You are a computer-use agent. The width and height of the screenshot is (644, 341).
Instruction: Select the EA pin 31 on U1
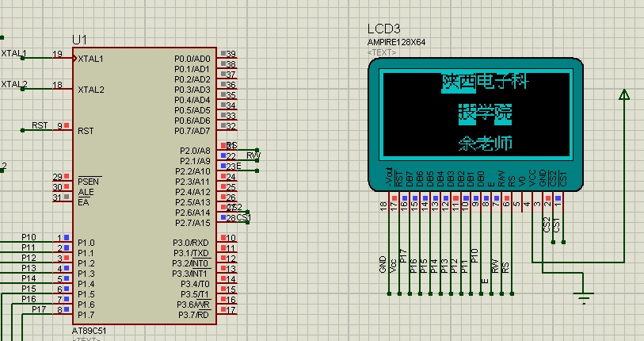tap(60, 197)
